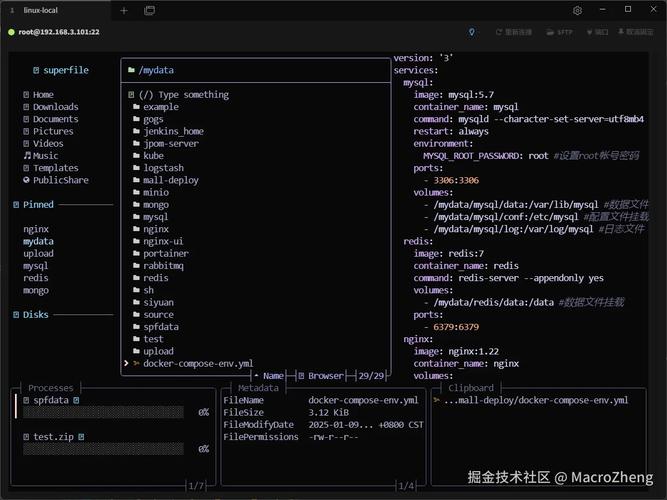Click the Name sort indicator
Screen dimensions: 667x500
[269, 376]
